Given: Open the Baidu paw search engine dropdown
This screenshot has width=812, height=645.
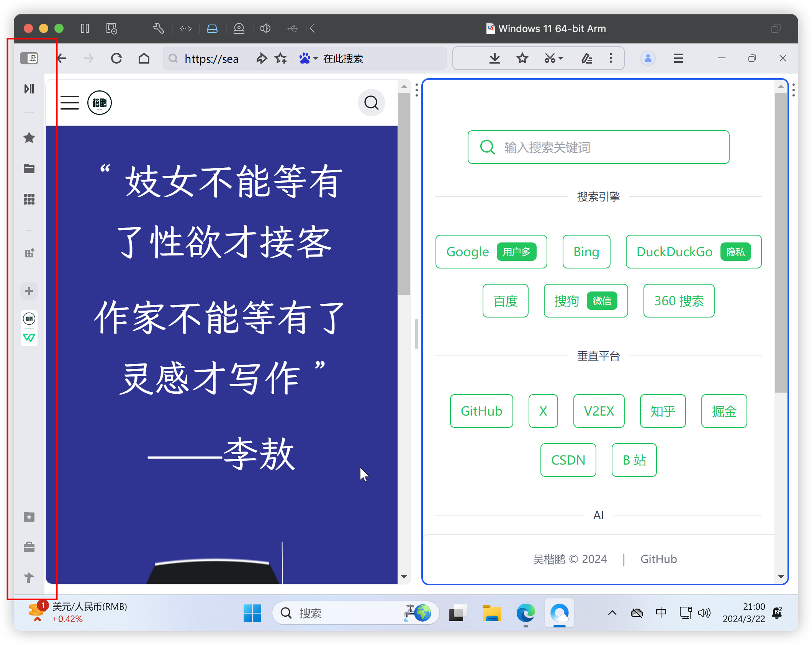Looking at the screenshot, I should 309,58.
